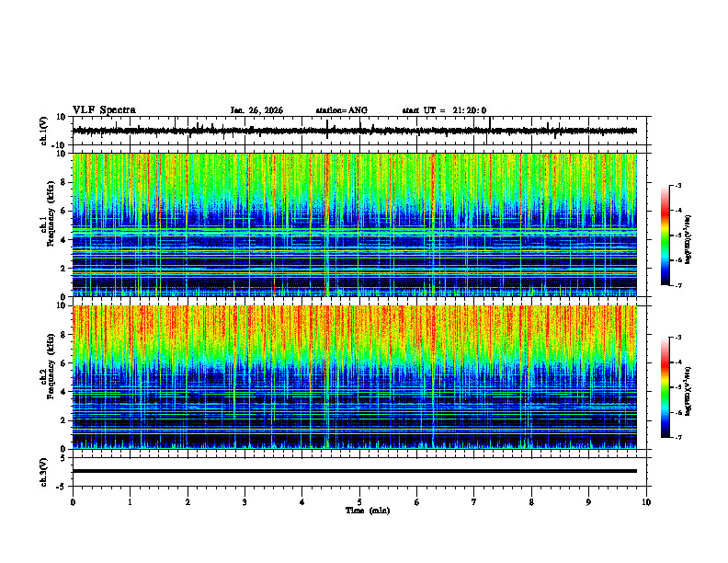Image resolution: width=728 pixels, height=563 pixels.
Task: Click time axis tick label "10"
Action: [646, 502]
